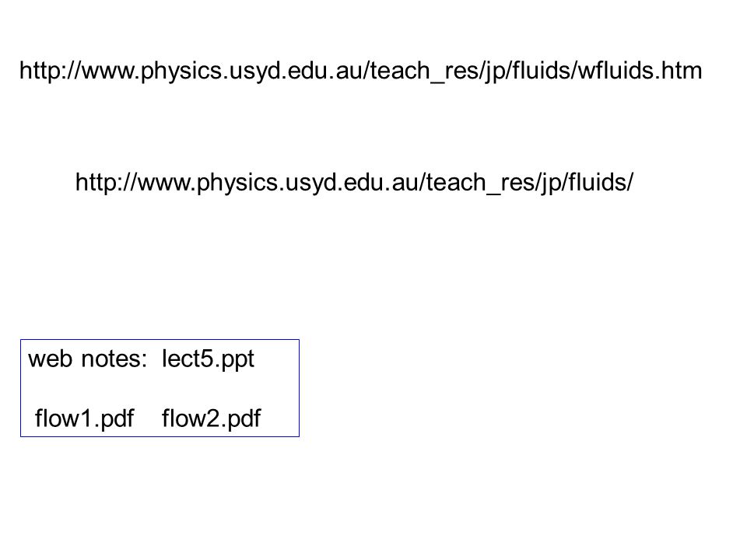Click "usyd" in the second URL

310,184
